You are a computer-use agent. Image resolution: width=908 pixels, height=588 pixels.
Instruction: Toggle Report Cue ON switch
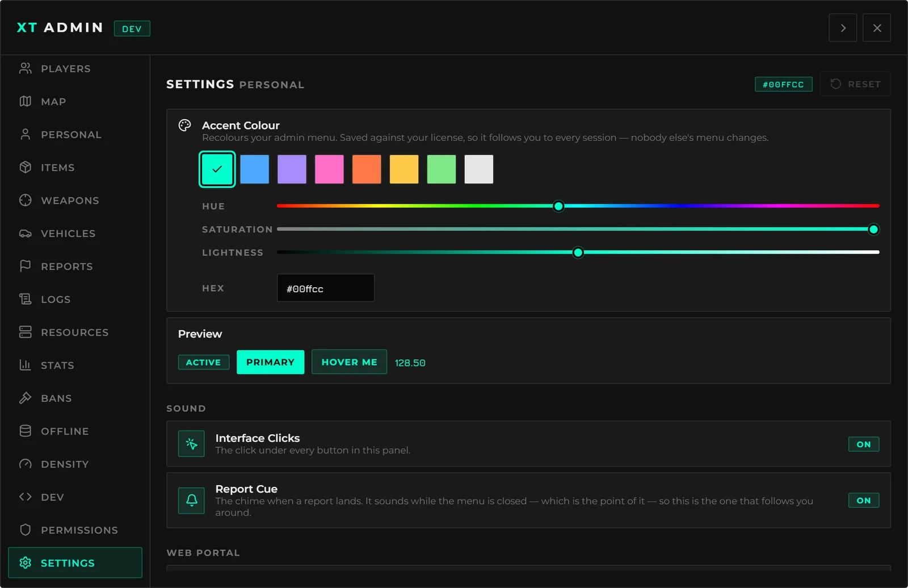[864, 501]
